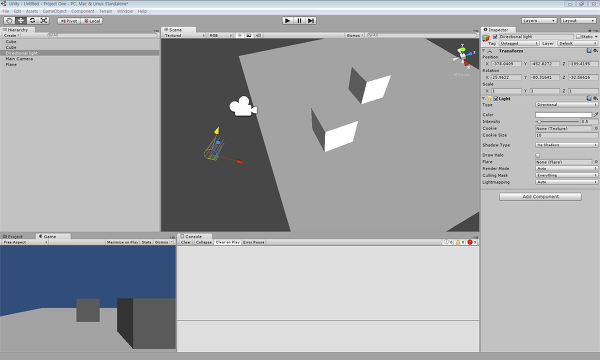Open the Flare object picker

596,162
